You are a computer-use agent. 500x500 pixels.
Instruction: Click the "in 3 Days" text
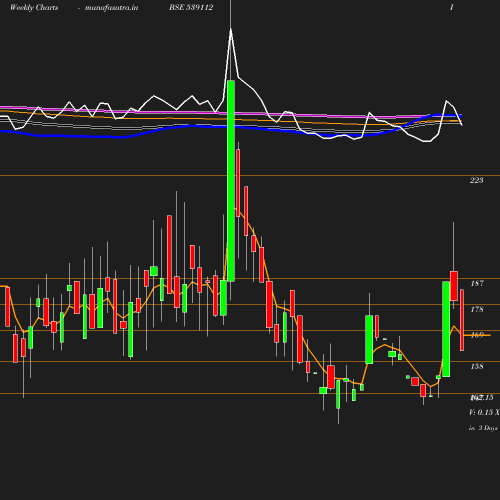pos(483,428)
